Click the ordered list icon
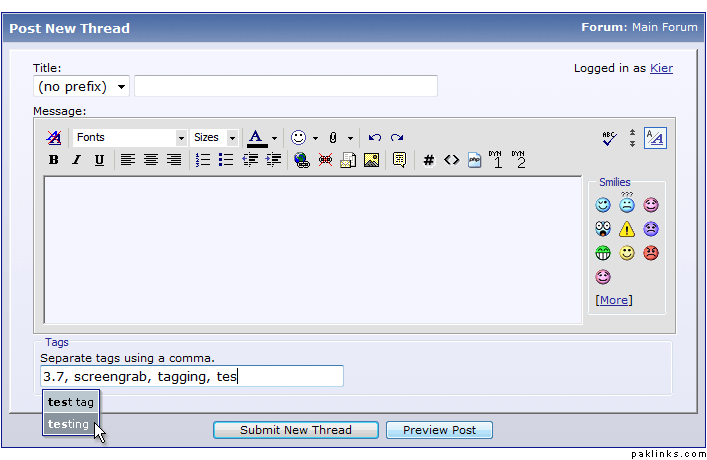This screenshot has height=460, width=707. [203, 160]
